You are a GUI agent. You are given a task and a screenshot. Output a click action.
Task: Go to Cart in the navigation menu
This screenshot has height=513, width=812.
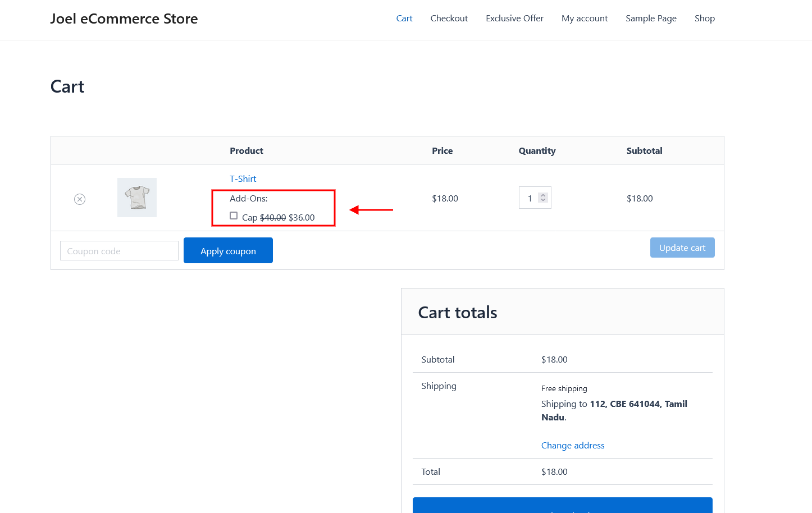[404, 19]
